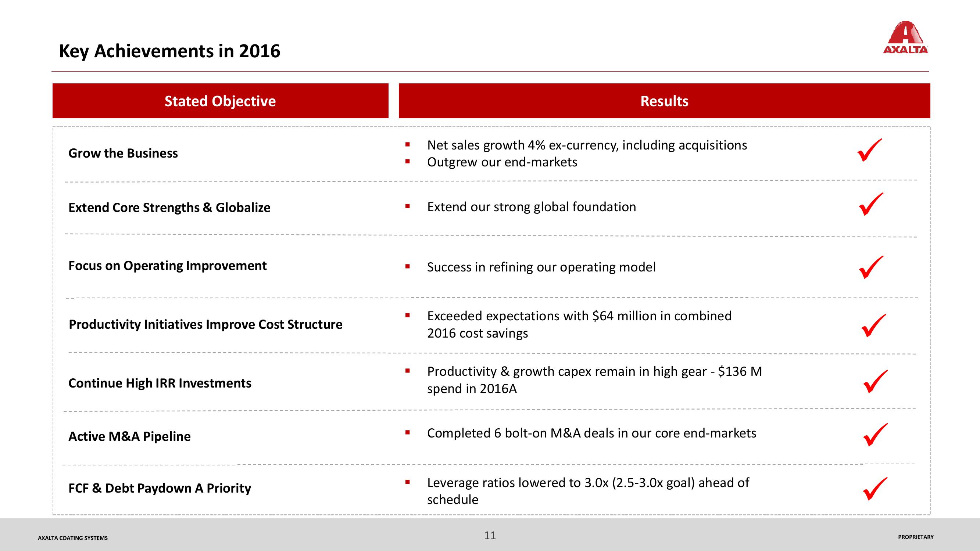Click the red bullet before Outgrew our end-markets
The image size is (980, 551).
pos(407,161)
